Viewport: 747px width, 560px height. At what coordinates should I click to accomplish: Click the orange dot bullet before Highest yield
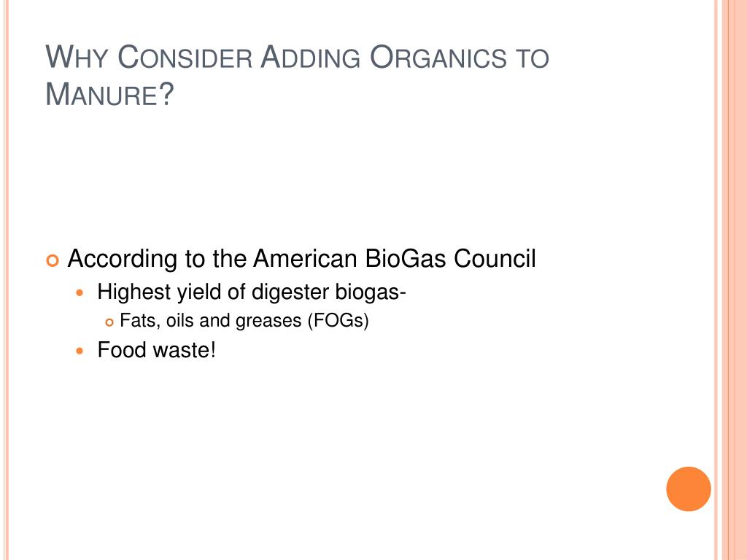pos(80,292)
